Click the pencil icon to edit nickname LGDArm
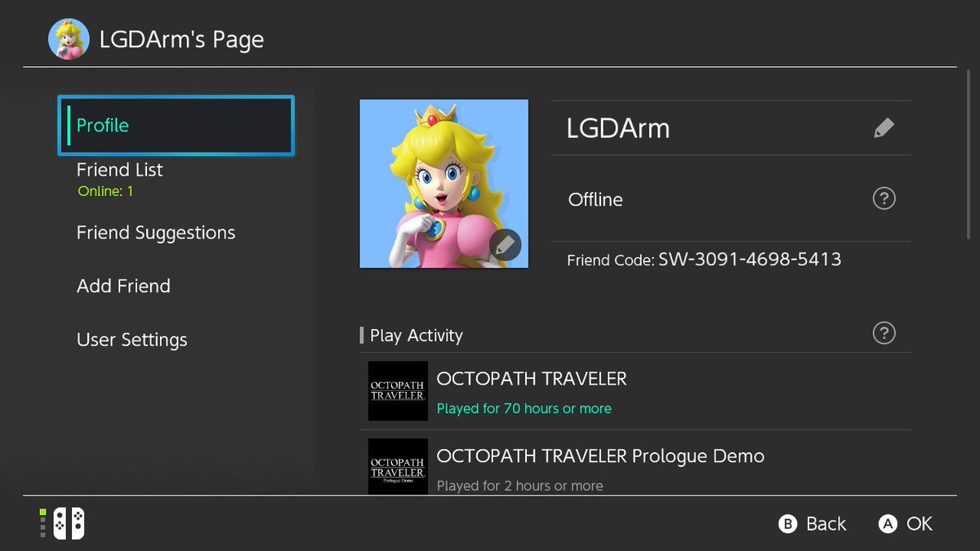This screenshot has height=551, width=980. pyautogui.click(x=884, y=127)
